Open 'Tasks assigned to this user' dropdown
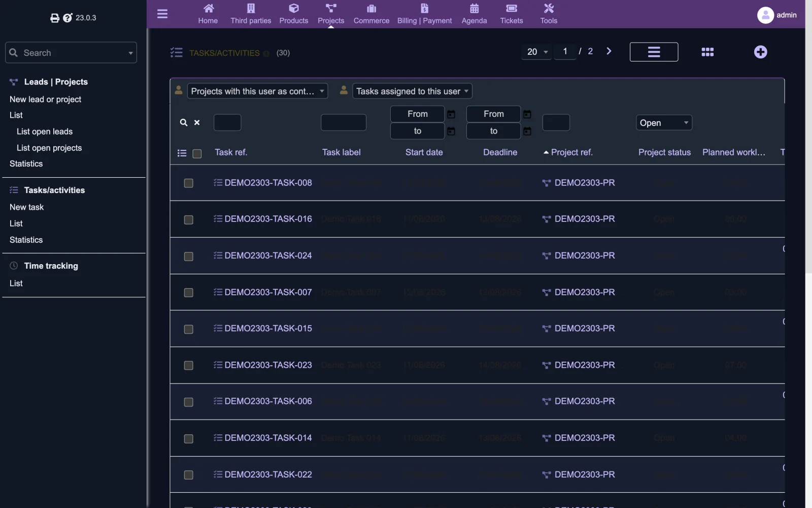 (412, 91)
